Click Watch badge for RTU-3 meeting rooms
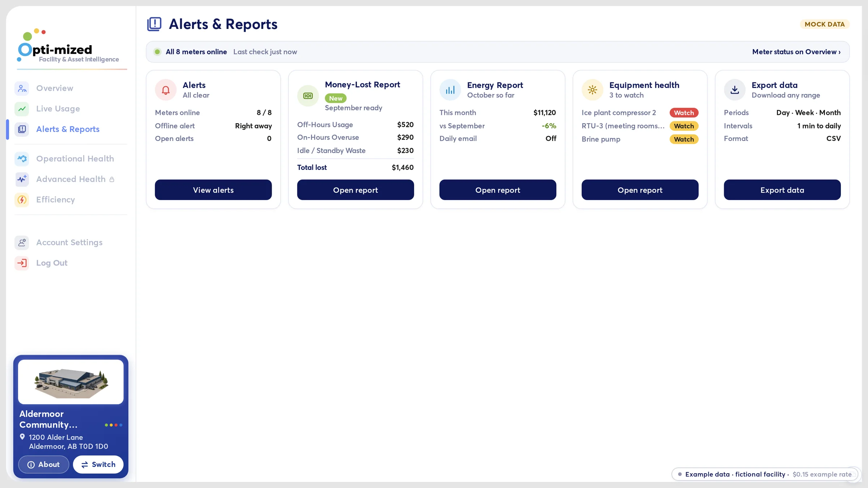This screenshot has width=868, height=488. 684,126
